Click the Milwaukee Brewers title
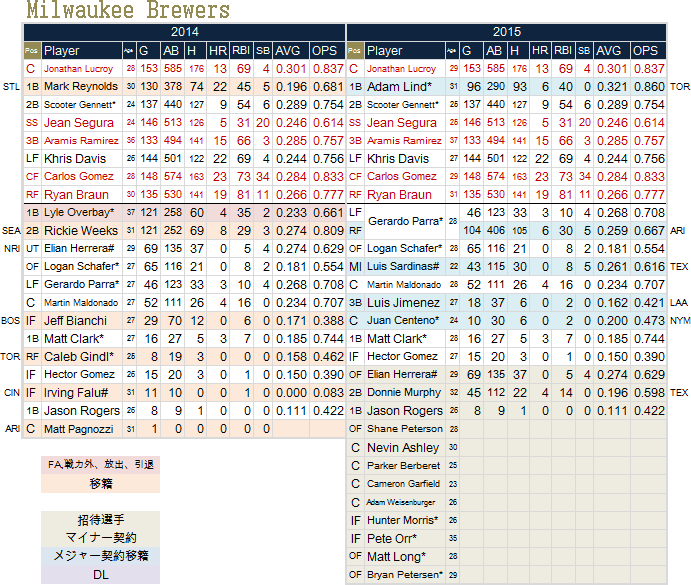 [x=128, y=10]
